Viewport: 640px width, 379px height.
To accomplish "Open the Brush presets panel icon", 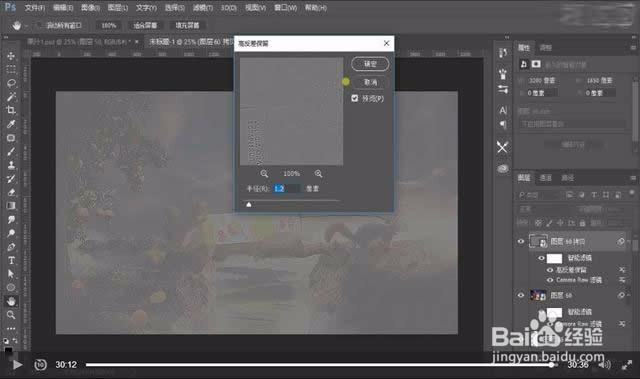I will click(503, 74).
